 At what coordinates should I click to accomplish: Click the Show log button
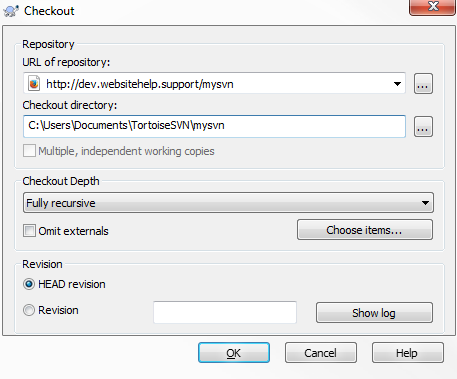click(374, 313)
